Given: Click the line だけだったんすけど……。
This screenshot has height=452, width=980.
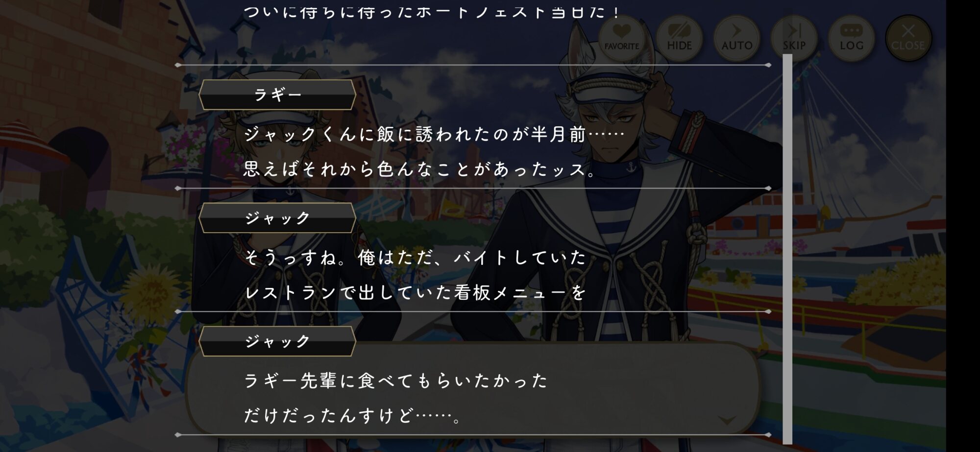Looking at the screenshot, I should coord(353,416).
